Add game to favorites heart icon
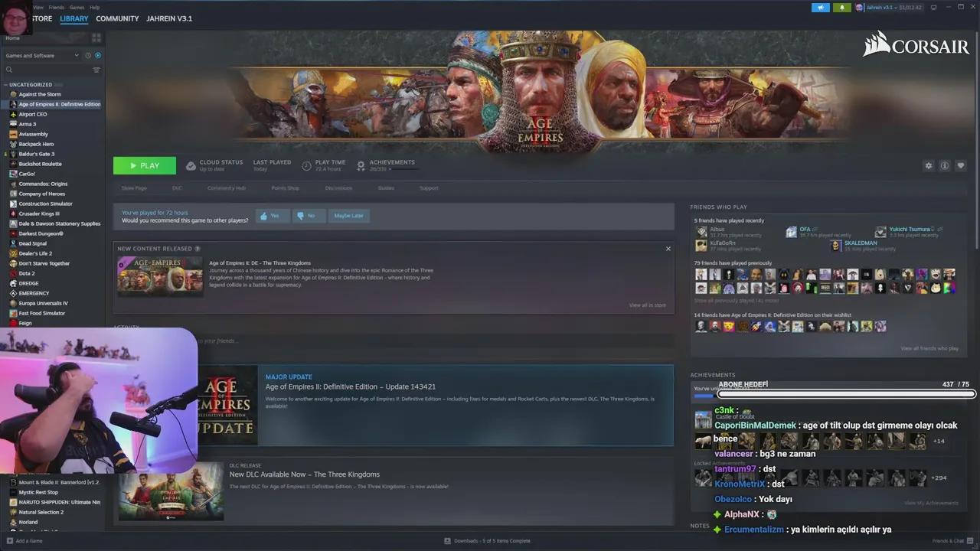Image resolution: width=980 pixels, height=551 pixels. click(961, 165)
